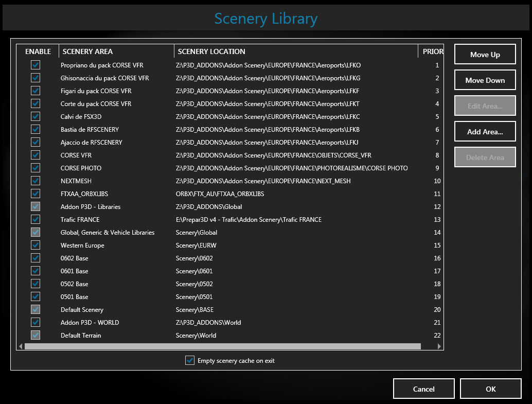532x404 pixels.
Task: Uncheck the Propriano du pack CORSE VFR checkbox
Action: pos(36,65)
